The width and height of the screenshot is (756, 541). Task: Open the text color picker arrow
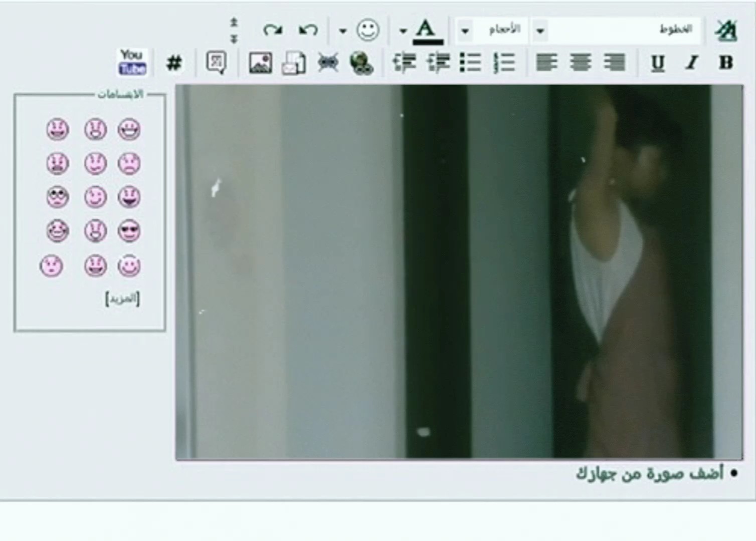403,31
